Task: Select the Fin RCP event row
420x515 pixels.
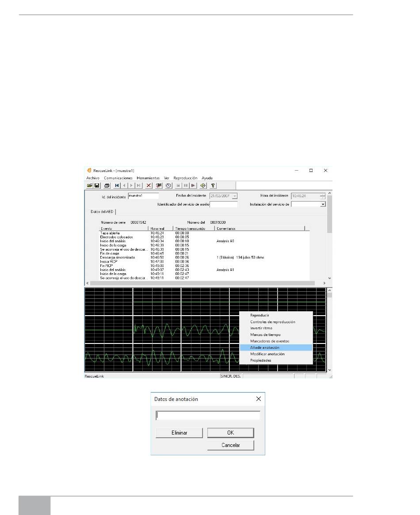Action: [x=204, y=266]
